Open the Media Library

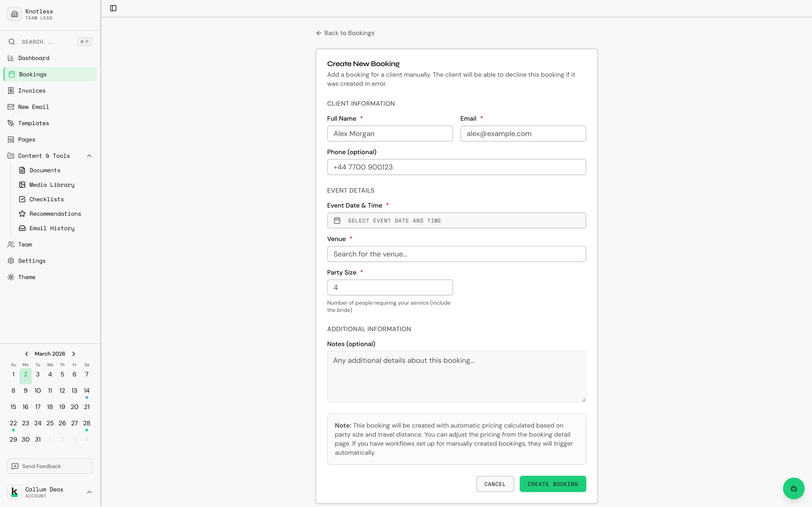(x=52, y=184)
